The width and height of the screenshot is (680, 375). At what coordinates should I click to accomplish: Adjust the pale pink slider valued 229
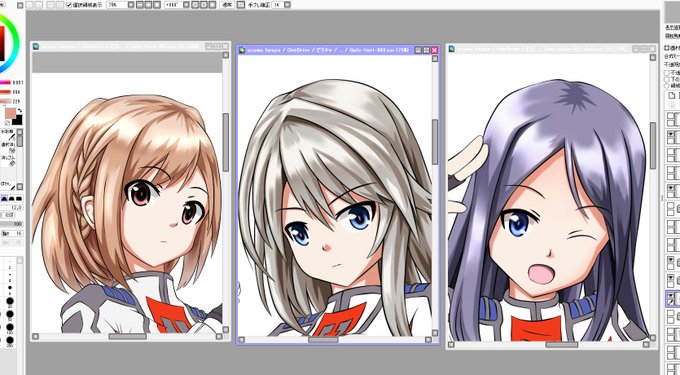tap(5, 101)
